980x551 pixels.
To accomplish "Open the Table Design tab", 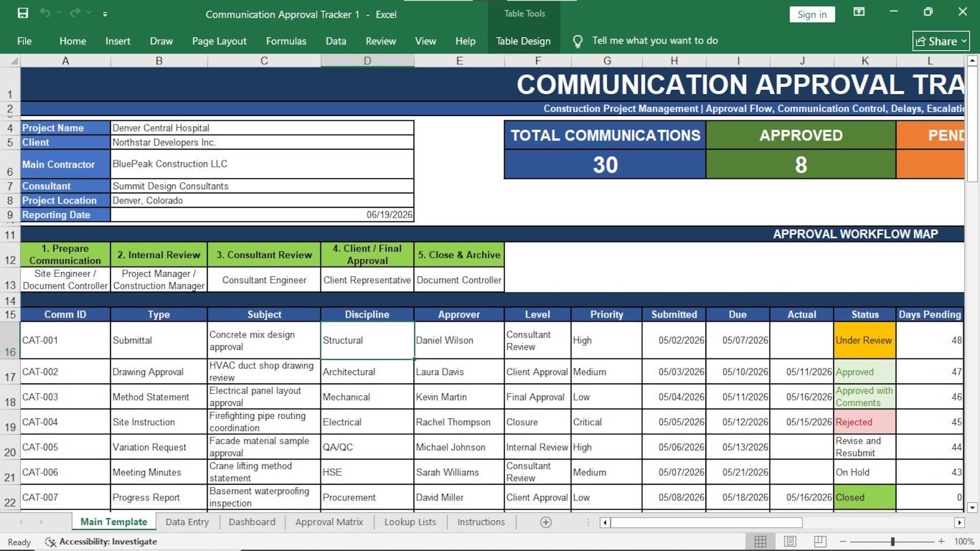I will point(523,41).
